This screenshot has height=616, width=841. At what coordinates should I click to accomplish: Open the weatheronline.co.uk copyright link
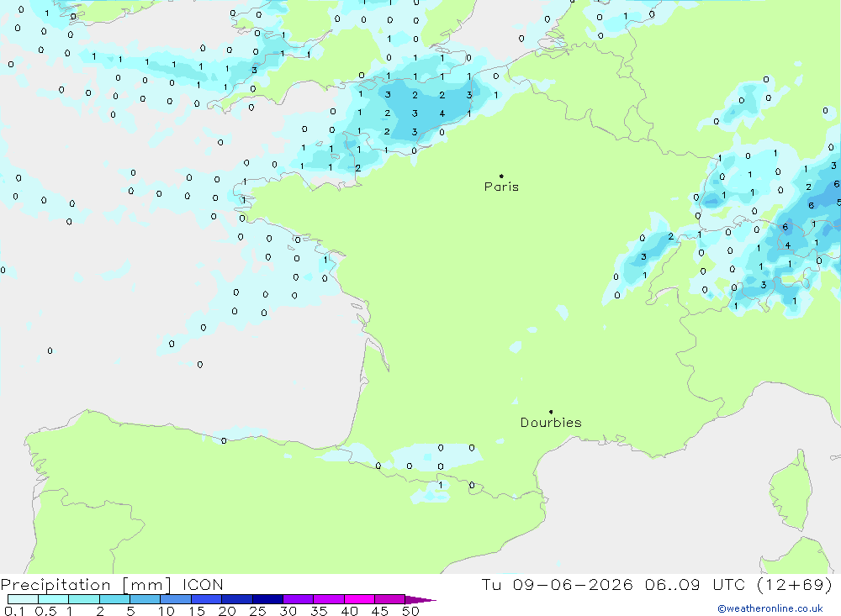(770, 608)
